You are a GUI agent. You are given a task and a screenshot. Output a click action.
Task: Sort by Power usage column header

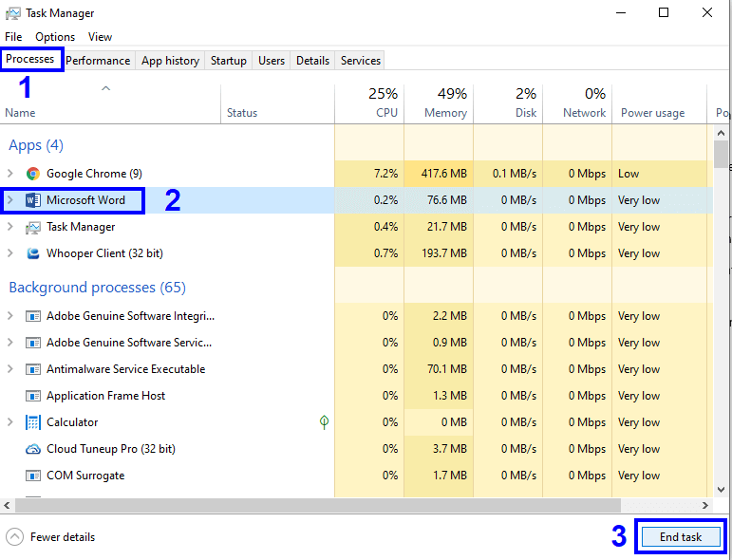[660, 103]
